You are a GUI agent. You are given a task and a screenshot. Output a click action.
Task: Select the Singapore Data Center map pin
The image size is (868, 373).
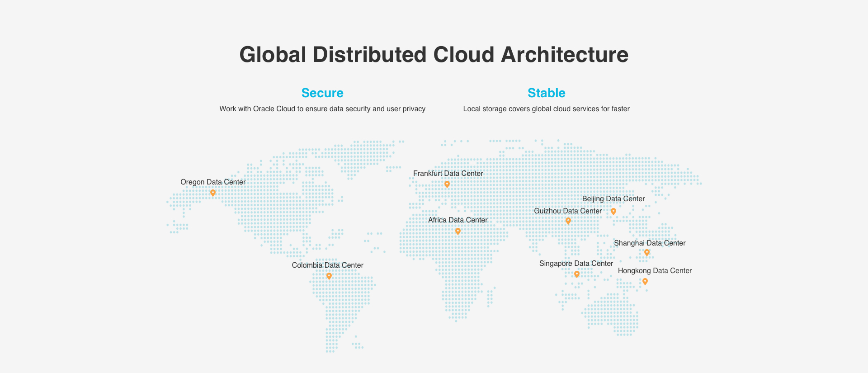[x=577, y=274]
